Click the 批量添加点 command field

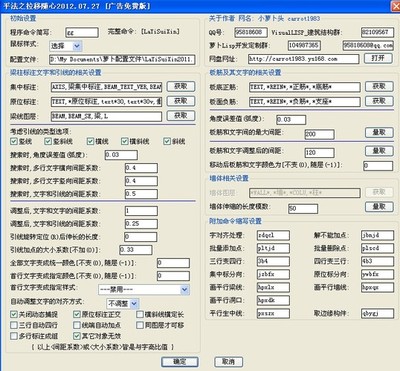pyautogui.click(x=273, y=248)
